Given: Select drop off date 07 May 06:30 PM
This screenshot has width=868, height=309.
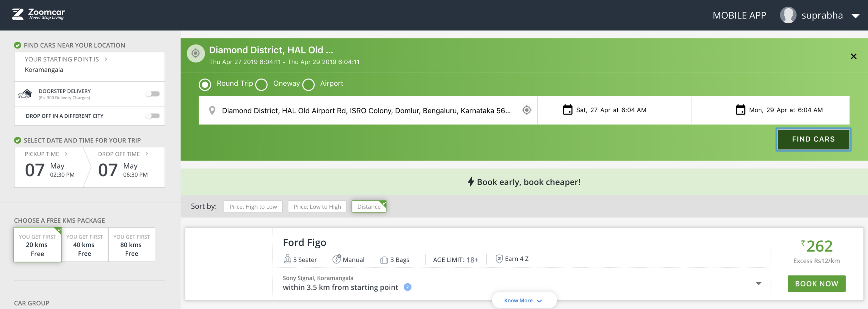Looking at the screenshot, I should pyautogui.click(x=123, y=170).
